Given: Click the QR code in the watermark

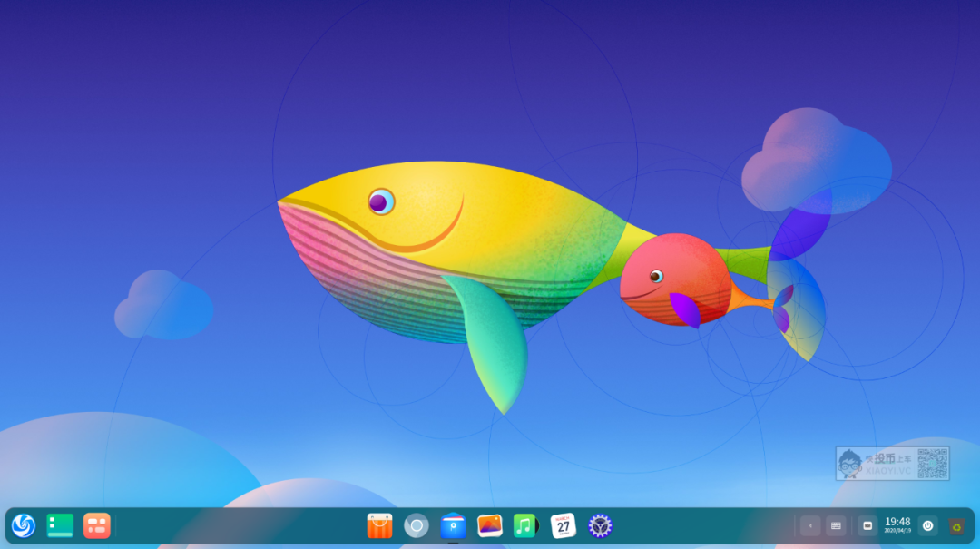Looking at the screenshot, I should [x=932, y=463].
